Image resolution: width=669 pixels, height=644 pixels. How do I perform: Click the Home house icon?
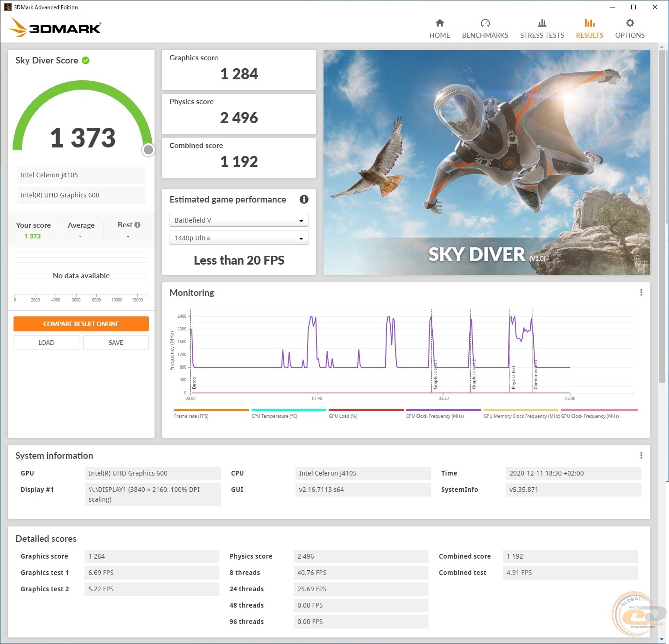pyautogui.click(x=440, y=23)
